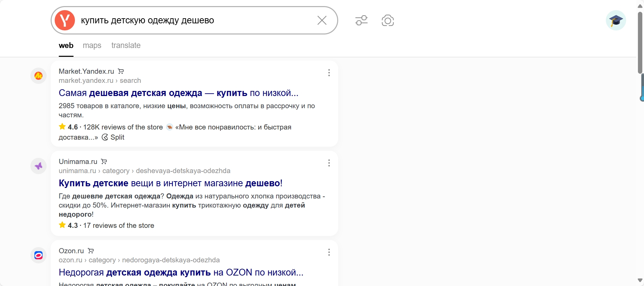Open the three-dot menu for the Ozon.ru result
This screenshot has height=286, width=644.
pyautogui.click(x=329, y=252)
